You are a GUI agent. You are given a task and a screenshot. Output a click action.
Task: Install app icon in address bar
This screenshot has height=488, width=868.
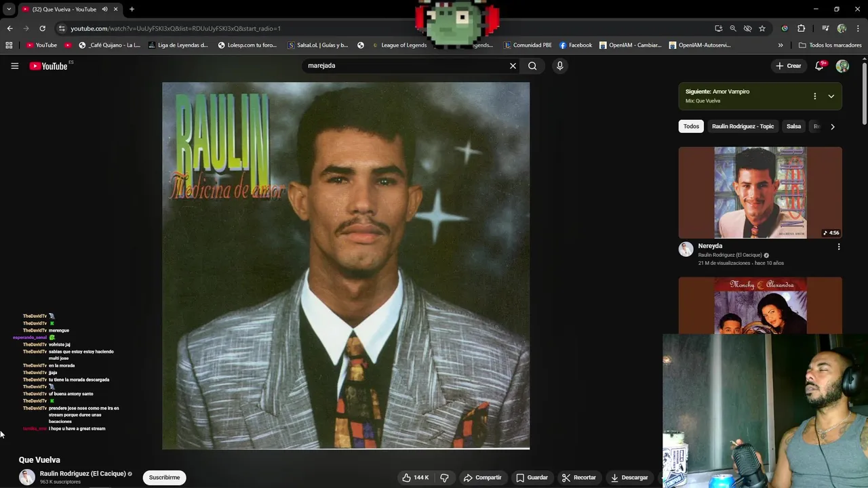tap(718, 28)
